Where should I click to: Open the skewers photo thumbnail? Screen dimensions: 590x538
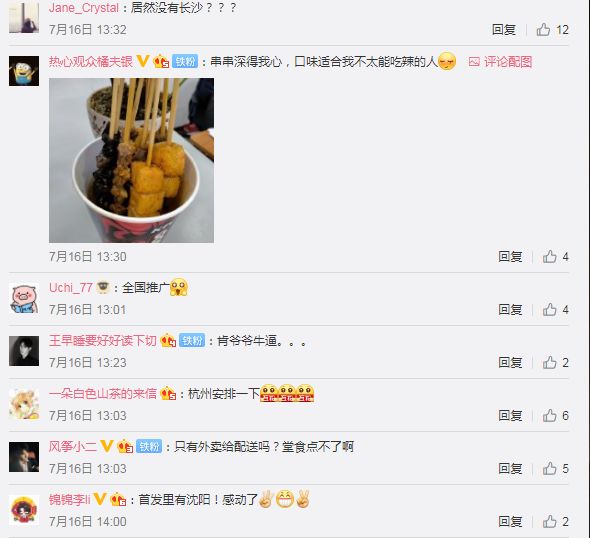[x=131, y=160]
